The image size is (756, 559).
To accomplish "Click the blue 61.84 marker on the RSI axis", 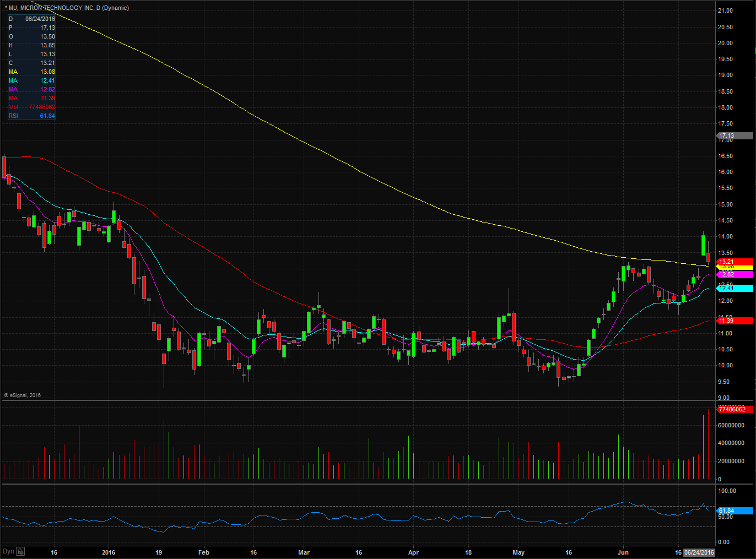I will pos(735,511).
